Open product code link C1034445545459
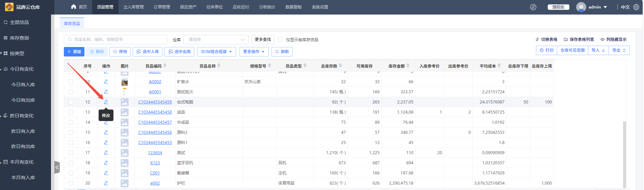The width and height of the screenshot is (644, 190). coord(155,102)
